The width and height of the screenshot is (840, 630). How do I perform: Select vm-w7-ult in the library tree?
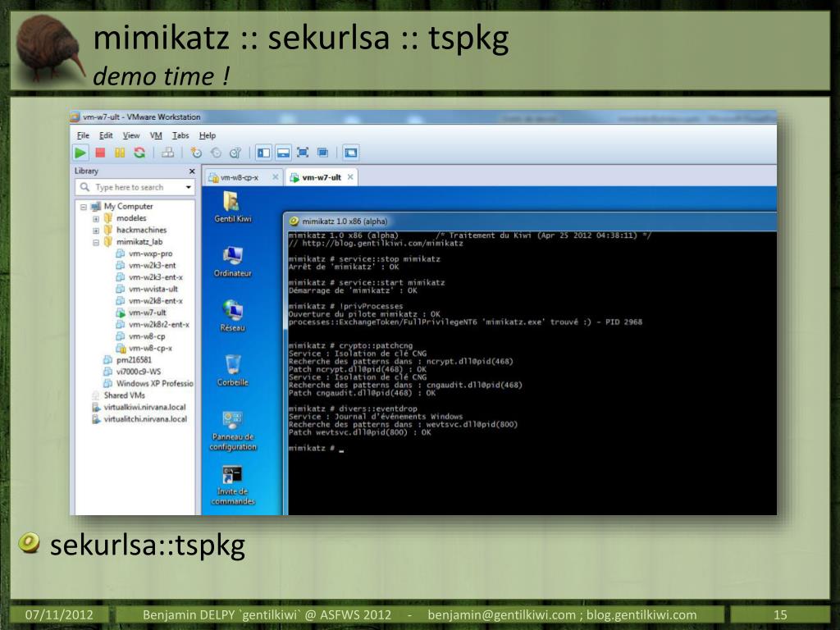pos(148,313)
